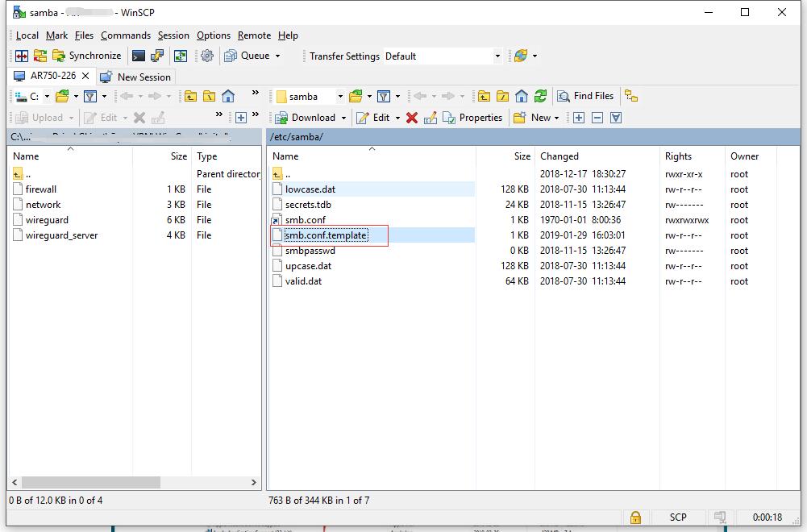Select the smb.conf.template file
Viewport: 807px width, 532px height.
tap(326, 235)
